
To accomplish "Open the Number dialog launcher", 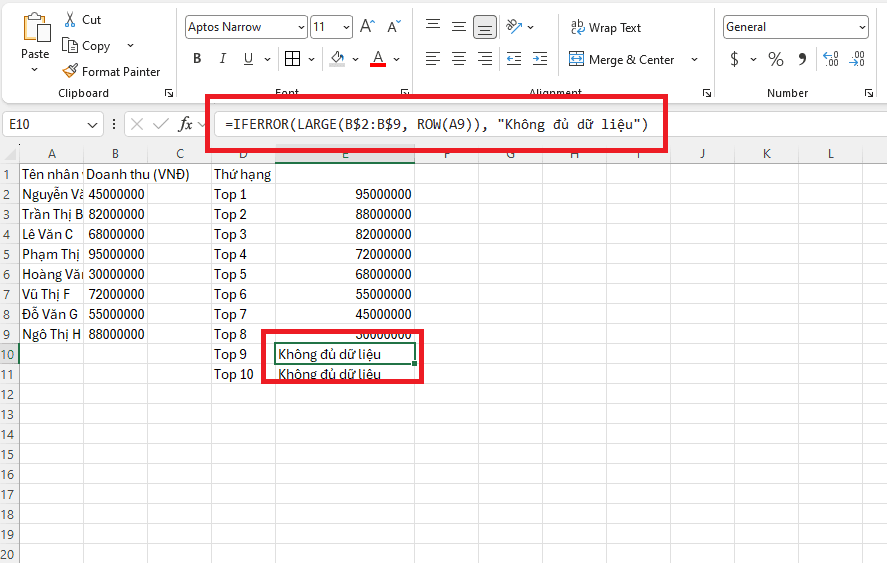I will (x=869, y=93).
